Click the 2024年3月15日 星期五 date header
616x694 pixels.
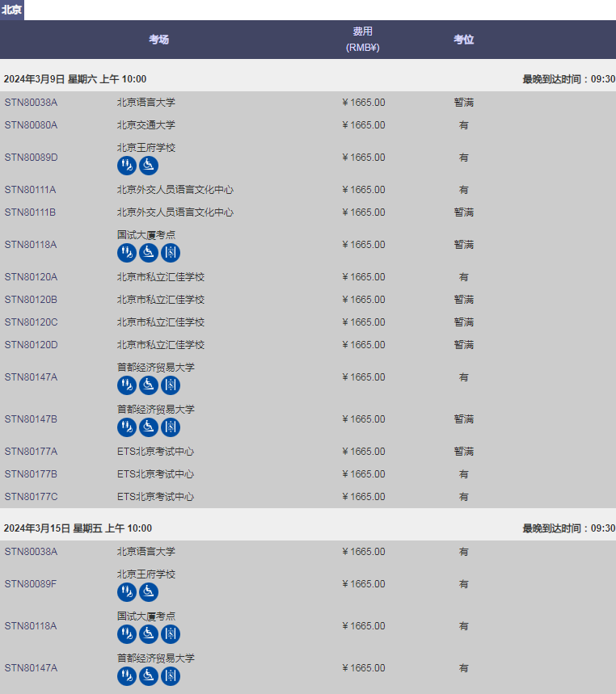point(78,528)
